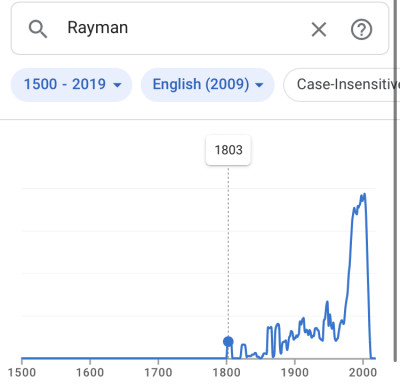400x385 pixels.
Task: Select the highlighted 1803 data point
Action: 228,341
